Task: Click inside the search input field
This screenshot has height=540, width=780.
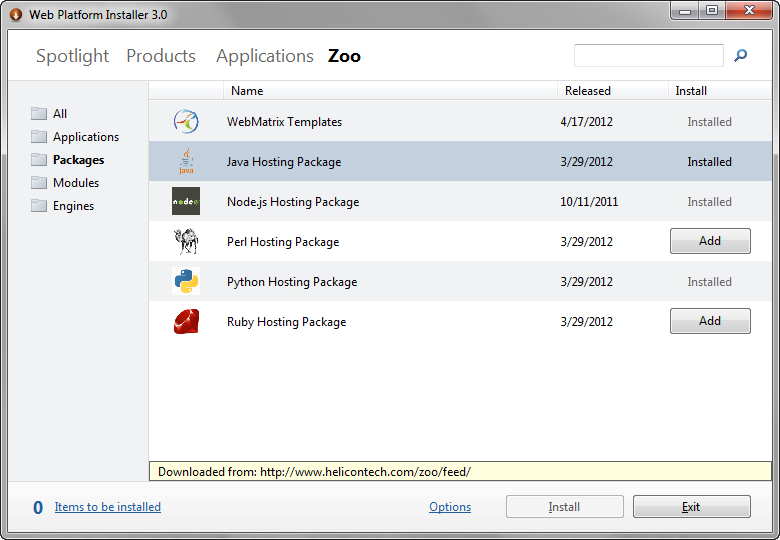Action: pos(649,55)
